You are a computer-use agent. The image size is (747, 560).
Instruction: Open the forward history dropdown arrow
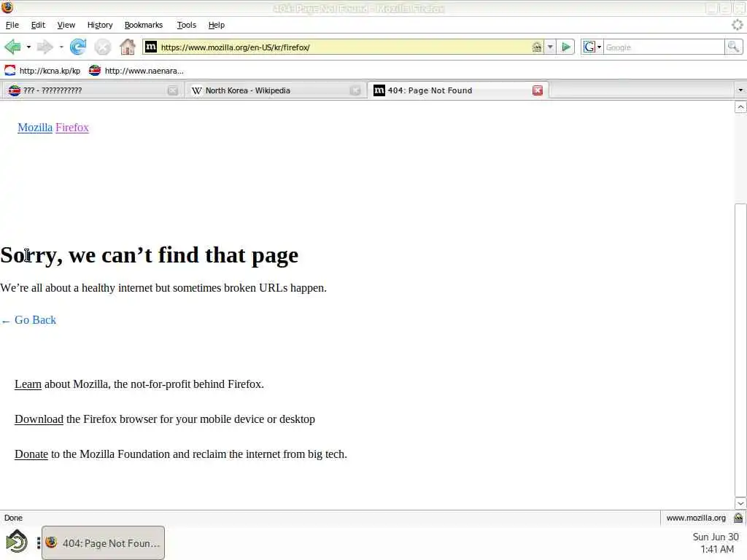pyautogui.click(x=61, y=47)
